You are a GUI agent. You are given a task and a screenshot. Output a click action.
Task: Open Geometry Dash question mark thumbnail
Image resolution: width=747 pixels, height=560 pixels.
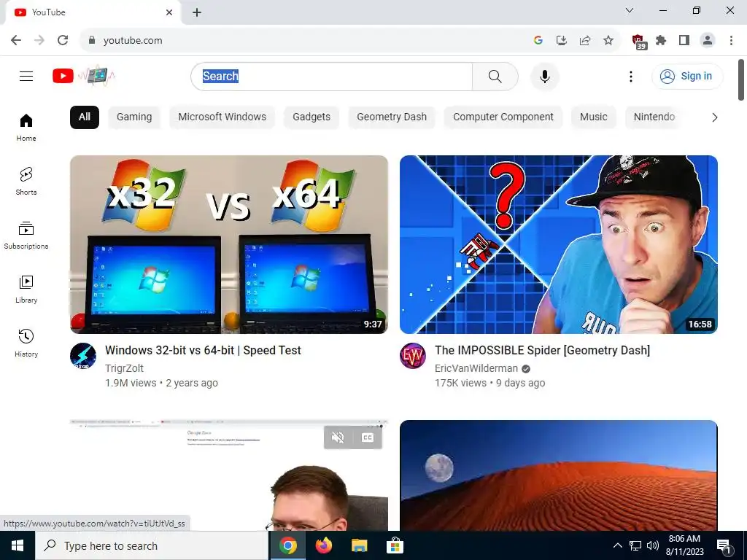(558, 244)
